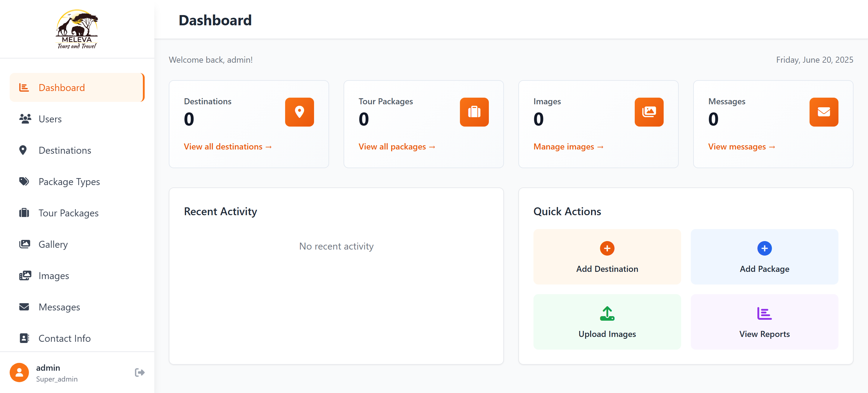Follow the Manage images link
Image resolution: width=868 pixels, height=393 pixels.
[x=568, y=146]
